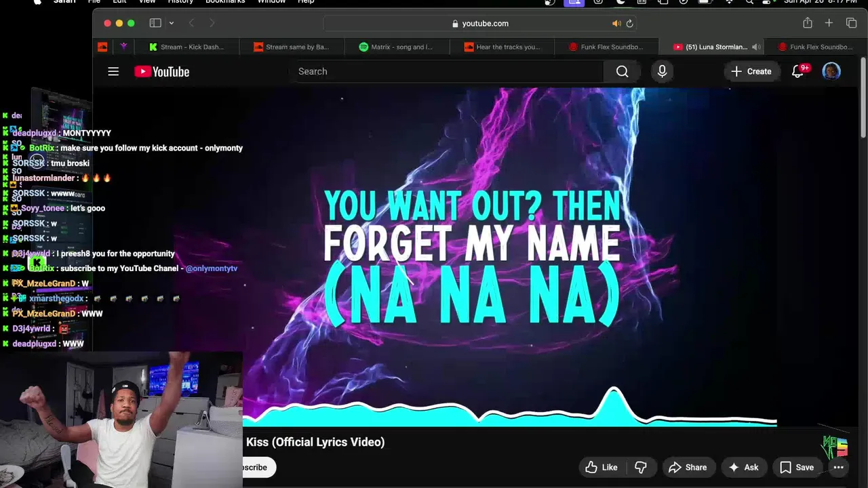This screenshot has height=488, width=868.
Task: Open the Bookmarks menu in menu bar
Action: [225, 1]
